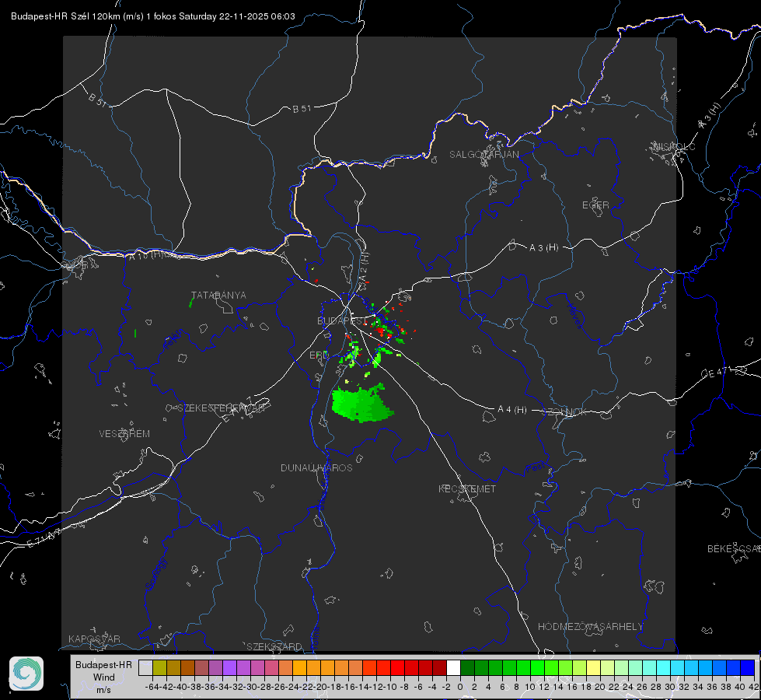The height and width of the screenshot is (700, 761).
Task: Click the legend title Budapest-HR Wind m/s
Action: pyautogui.click(x=104, y=677)
